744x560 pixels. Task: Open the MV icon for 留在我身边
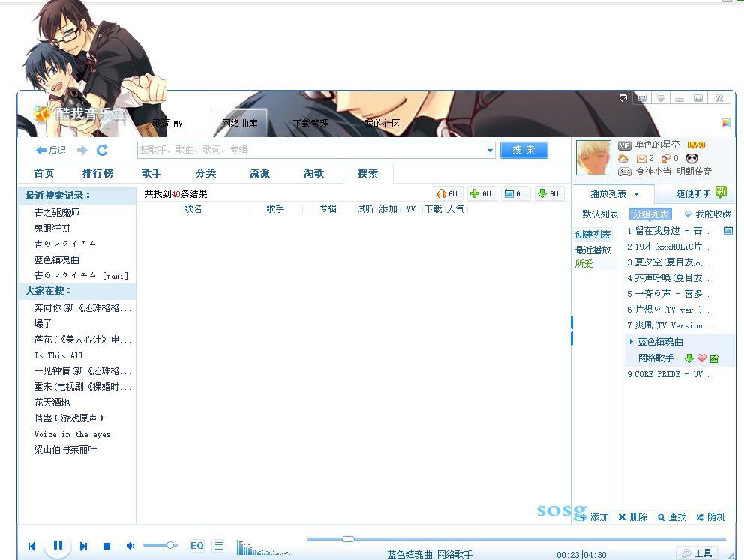(x=727, y=231)
